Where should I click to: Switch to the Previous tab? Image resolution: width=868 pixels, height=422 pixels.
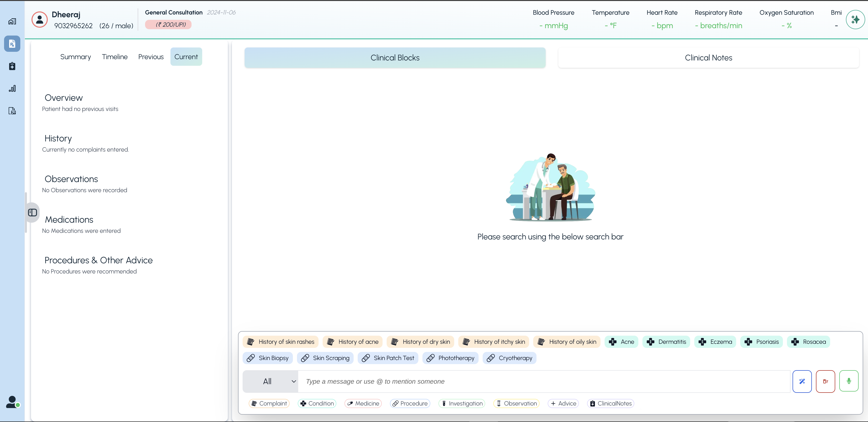(x=151, y=57)
